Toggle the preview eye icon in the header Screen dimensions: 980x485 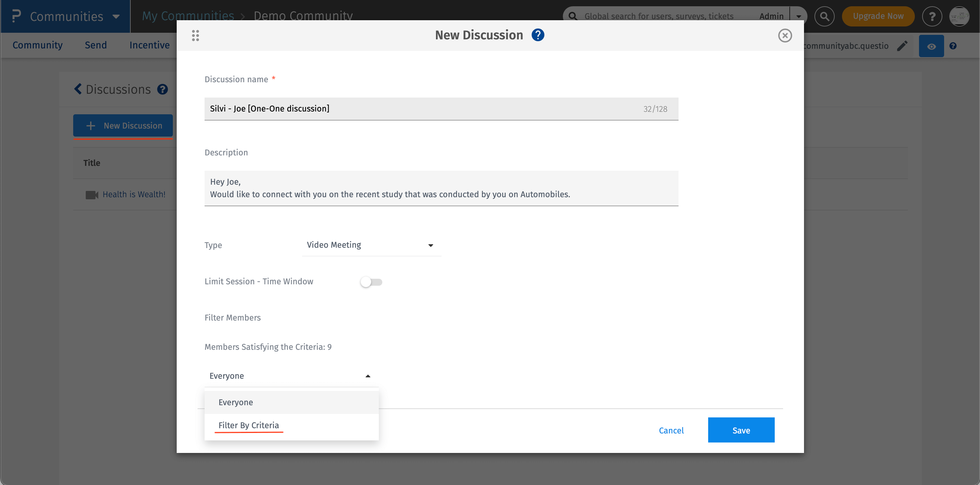click(x=931, y=46)
